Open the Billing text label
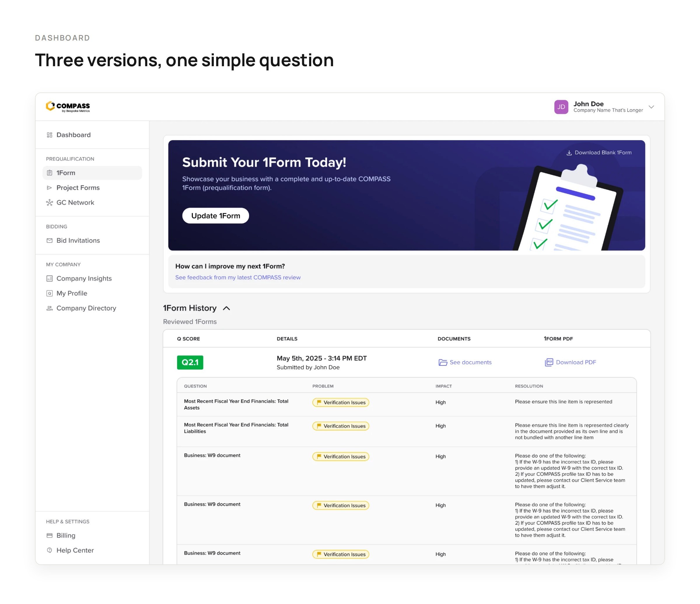Image resolution: width=700 pixels, height=604 pixels. (66, 535)
